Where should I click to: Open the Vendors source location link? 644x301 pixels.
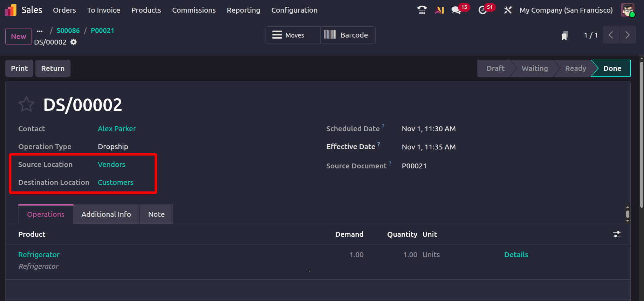(x=111, y=165)
